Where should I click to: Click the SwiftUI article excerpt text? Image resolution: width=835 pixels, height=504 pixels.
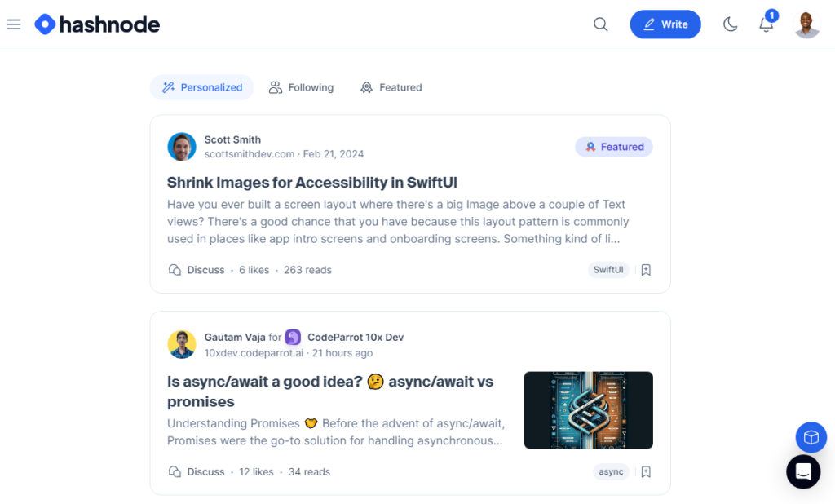[398, 222]
